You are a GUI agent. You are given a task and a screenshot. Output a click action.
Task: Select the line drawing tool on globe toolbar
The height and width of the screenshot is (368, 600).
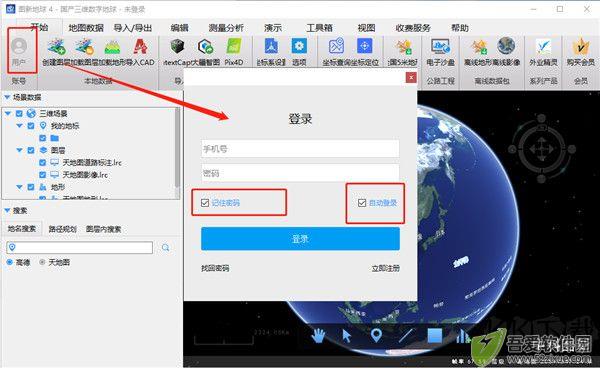click(406, 336)
